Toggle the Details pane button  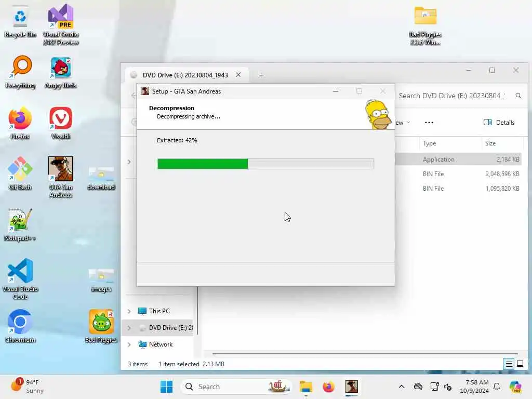tap(499, 123)
